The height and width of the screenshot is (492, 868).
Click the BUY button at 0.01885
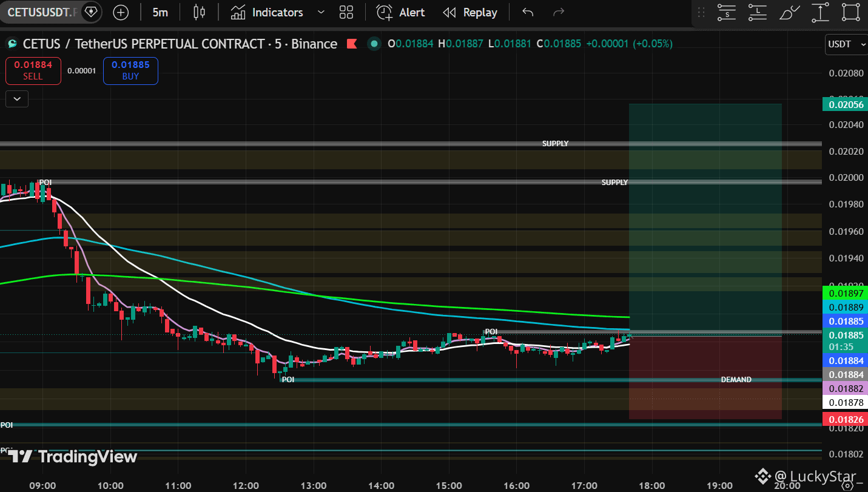click(x=130, y=70)
